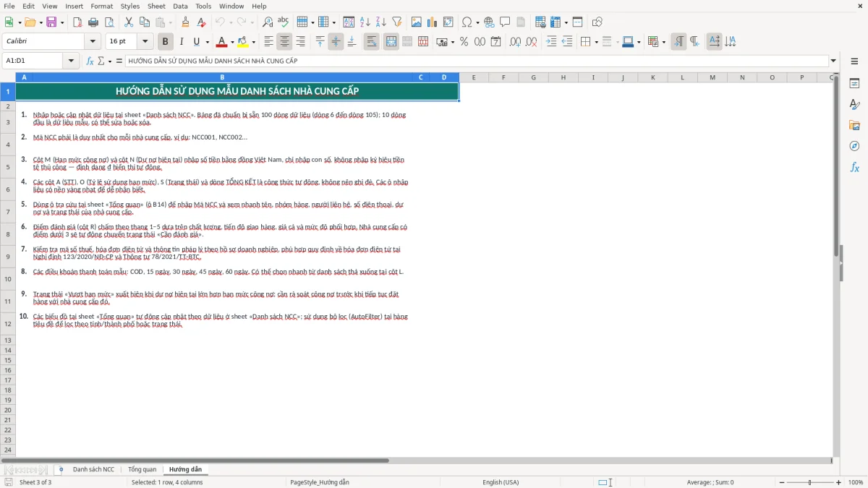This screenshot has width=868, height=488.
Task: Open the Export as PDF tool
Action: 77,22
